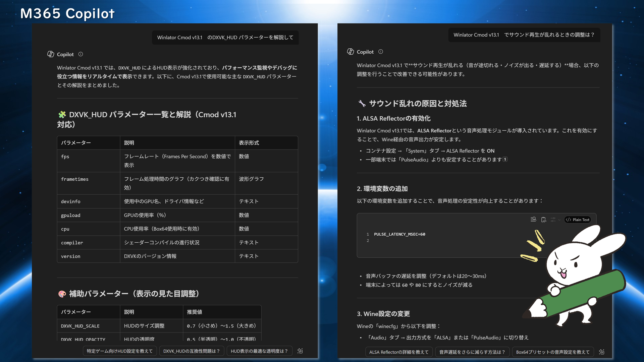This screenshot has width=644, height=362.
Task: Click the search lines icon in code block toolbar
Action: [533, 219]
